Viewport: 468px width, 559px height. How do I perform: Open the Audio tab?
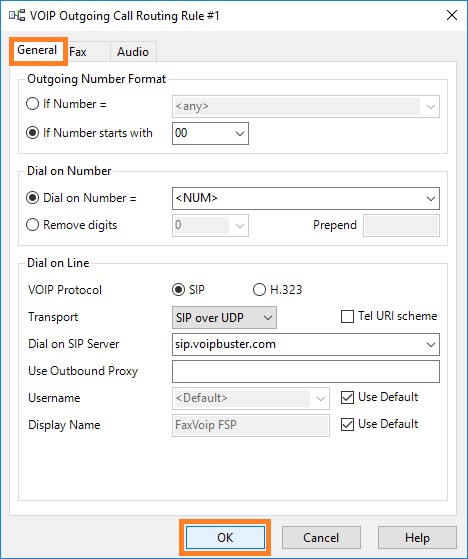[x=133, y=52]
